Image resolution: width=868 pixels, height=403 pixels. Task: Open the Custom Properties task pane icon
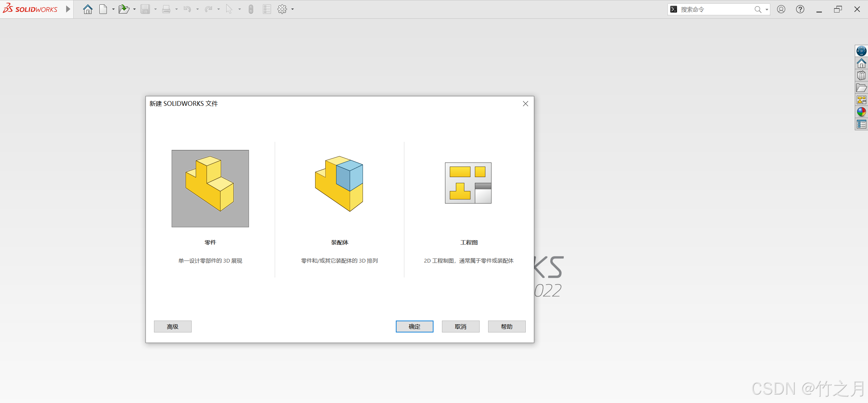click(x=861, y=124)
